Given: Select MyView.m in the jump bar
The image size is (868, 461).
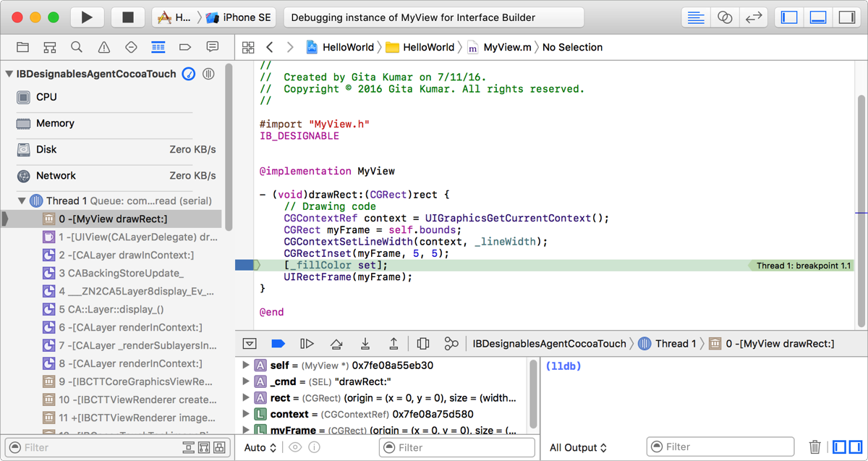Looking at the screenshot, I should point(506,48).
